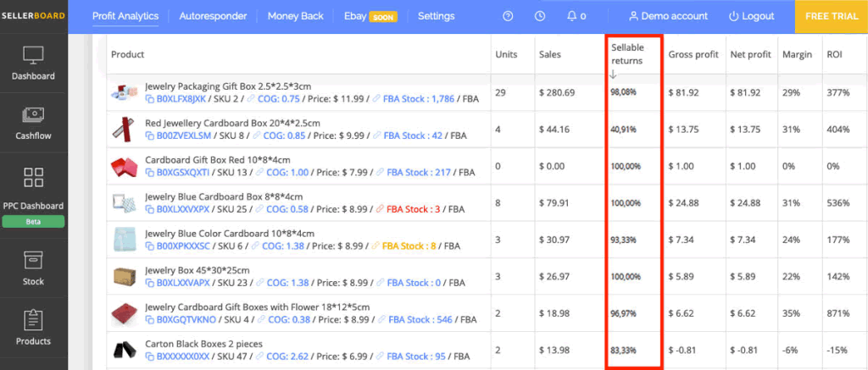
Task: Open the Ebay tab
Action: pyautogui.click(x=355, y=16)
